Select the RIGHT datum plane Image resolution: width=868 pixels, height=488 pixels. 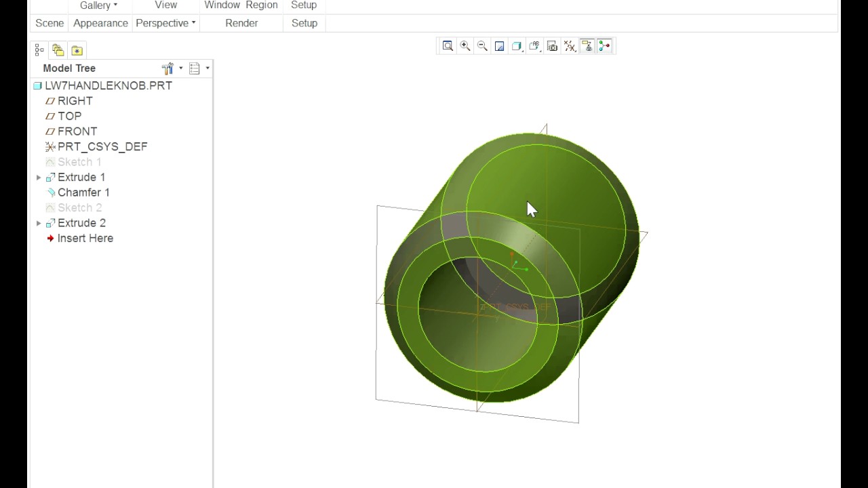coord(75,101)
